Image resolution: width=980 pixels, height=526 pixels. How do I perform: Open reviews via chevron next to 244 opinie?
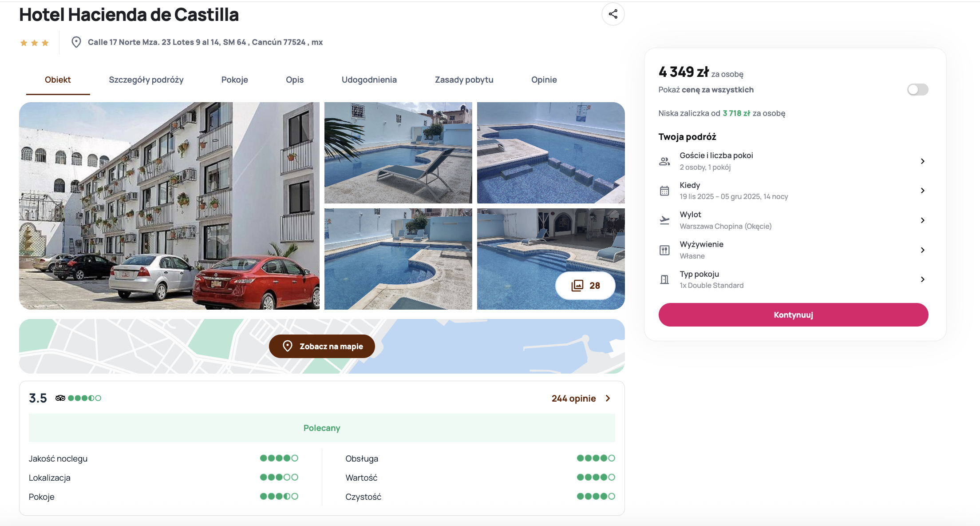coord(608,398)
